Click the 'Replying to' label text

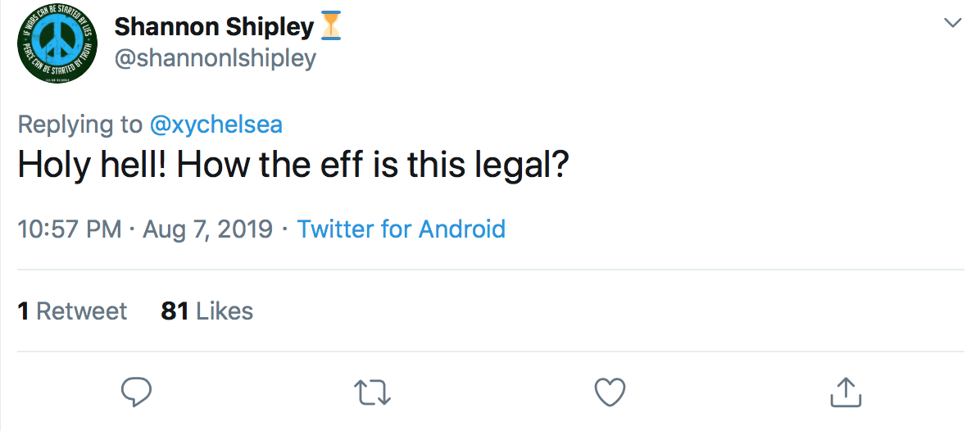[x=80, y=125]
